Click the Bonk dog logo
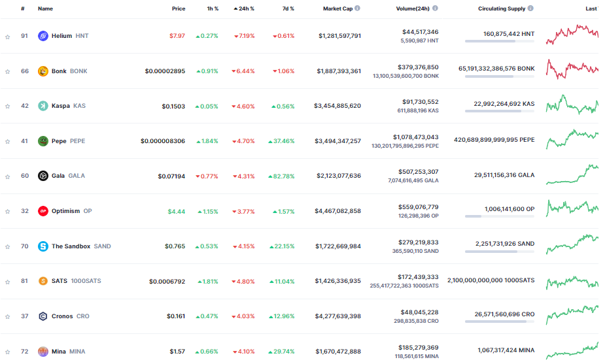 tap(43, 71)
